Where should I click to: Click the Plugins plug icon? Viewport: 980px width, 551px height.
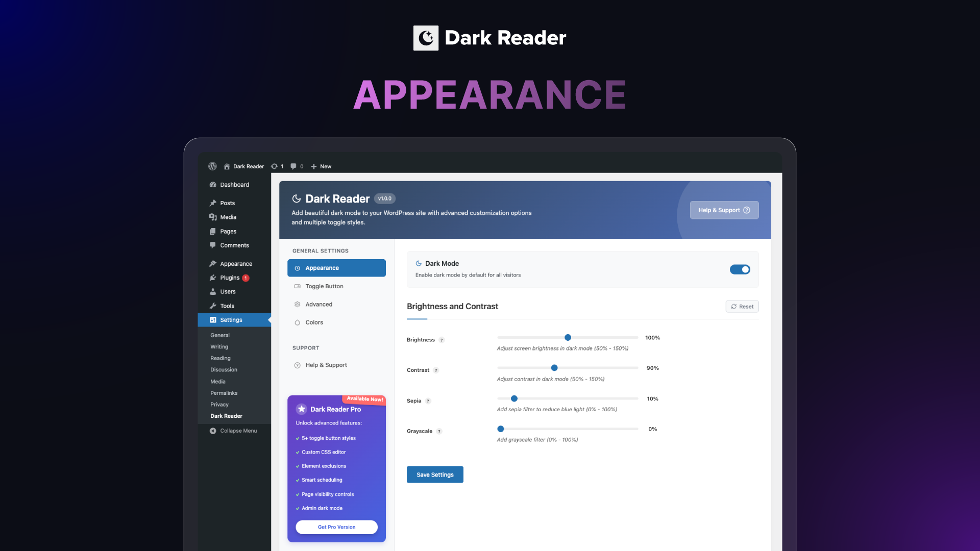pos(213,278)
